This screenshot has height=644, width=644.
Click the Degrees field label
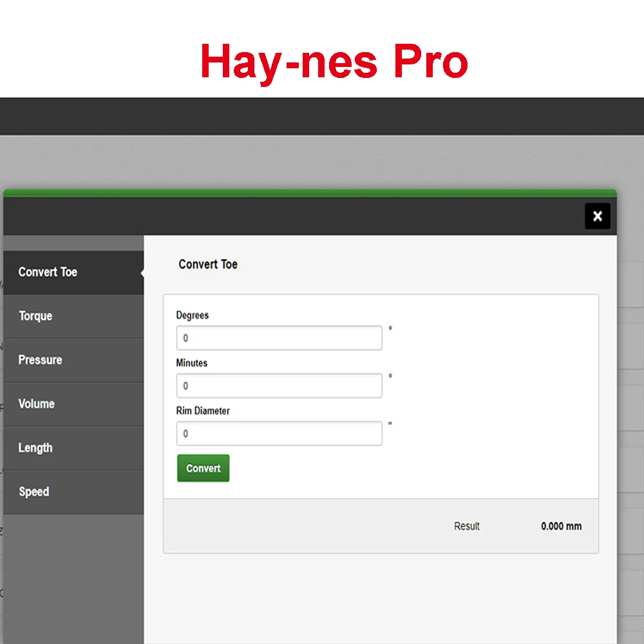193,315
